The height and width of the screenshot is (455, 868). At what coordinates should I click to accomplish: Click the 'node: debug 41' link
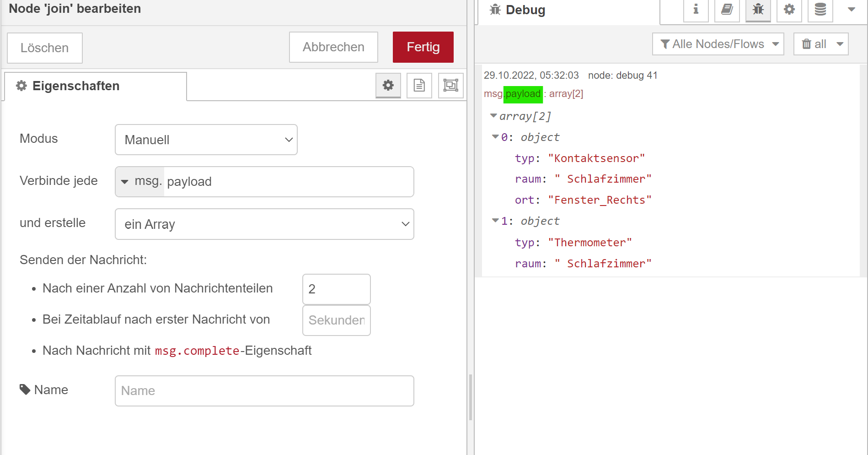(623, 76)
